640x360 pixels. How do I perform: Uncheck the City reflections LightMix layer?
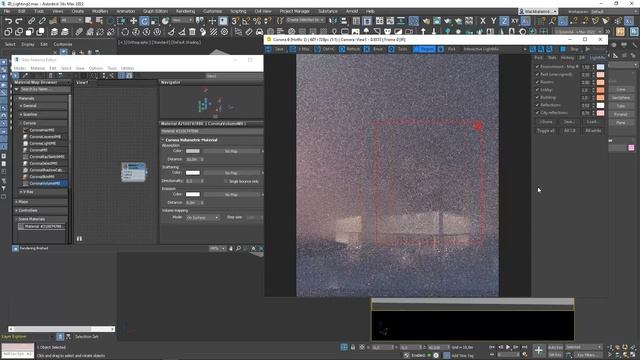(x=537, y=113)
